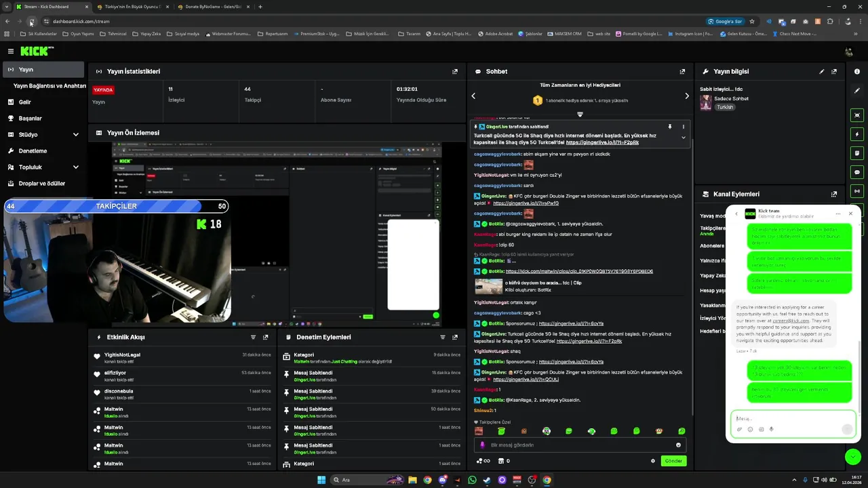Image resolution: width=868 pixels, height=488 pixels.
Task: Open the clip thumbnail in chat
Action: (488, 286)
